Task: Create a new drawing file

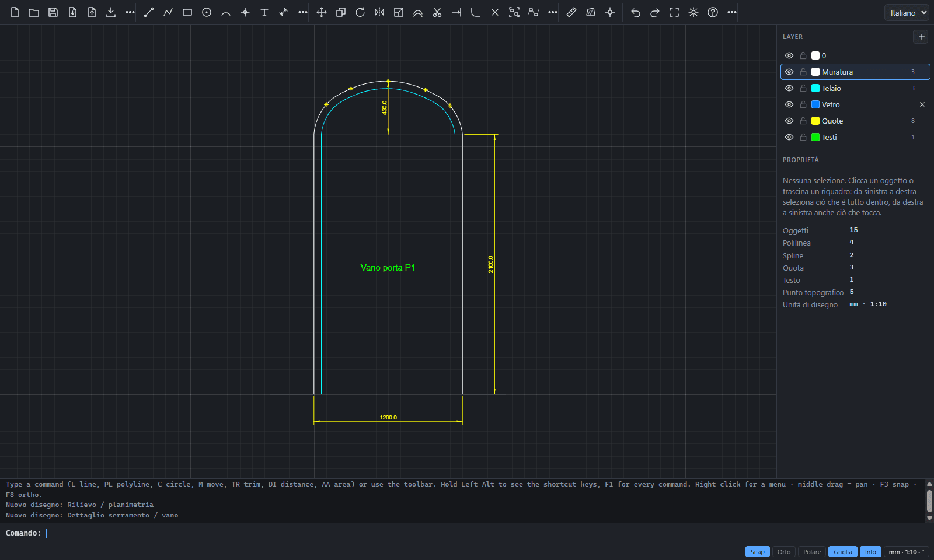Action: (15, 12)
